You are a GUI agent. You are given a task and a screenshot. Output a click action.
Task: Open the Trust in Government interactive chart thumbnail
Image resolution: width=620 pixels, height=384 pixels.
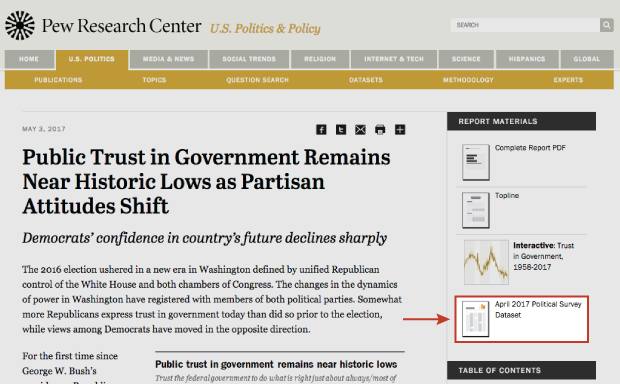(486, 262)
